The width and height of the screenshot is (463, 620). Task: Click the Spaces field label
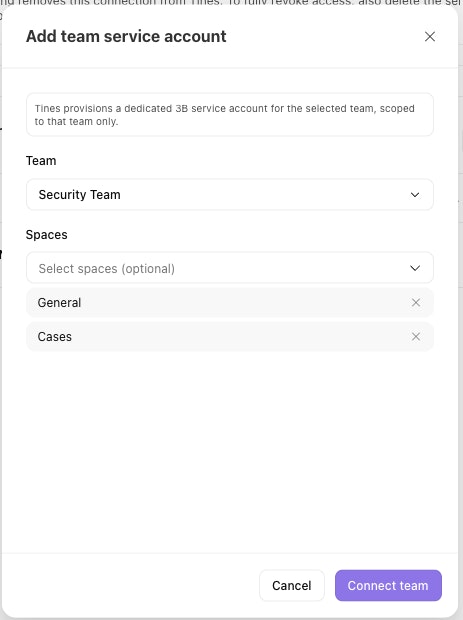[x=47, y=235]
